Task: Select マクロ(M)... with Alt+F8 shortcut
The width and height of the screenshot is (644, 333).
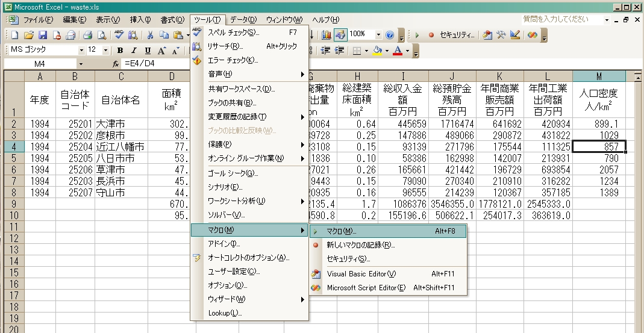Action: coord(388,231)
